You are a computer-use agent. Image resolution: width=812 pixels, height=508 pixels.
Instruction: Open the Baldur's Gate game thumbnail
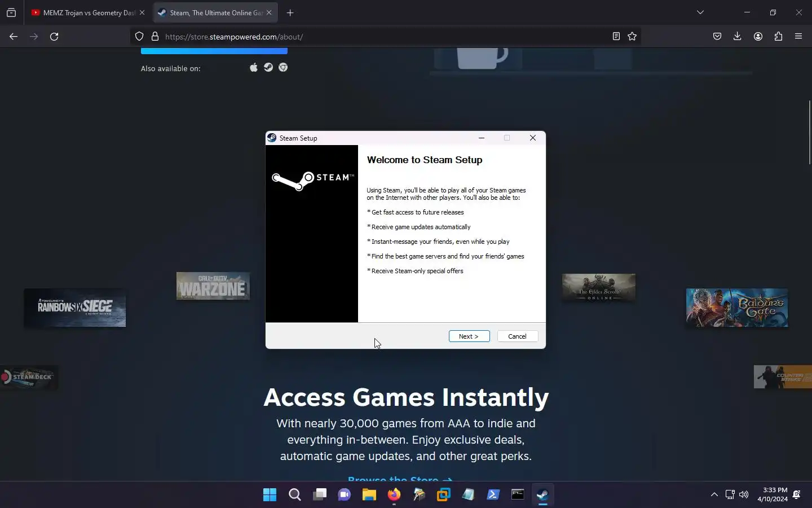pos(737,308)
